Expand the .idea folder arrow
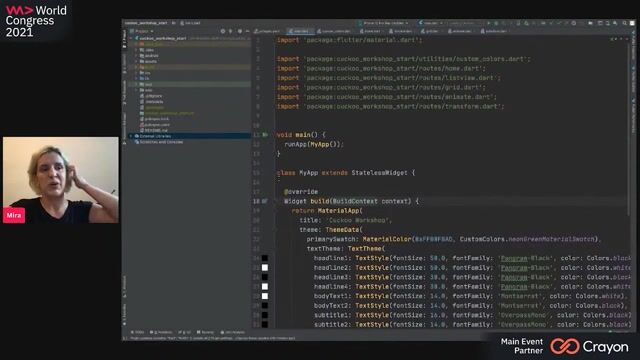640x360 pixels. (x=136, y=50)
